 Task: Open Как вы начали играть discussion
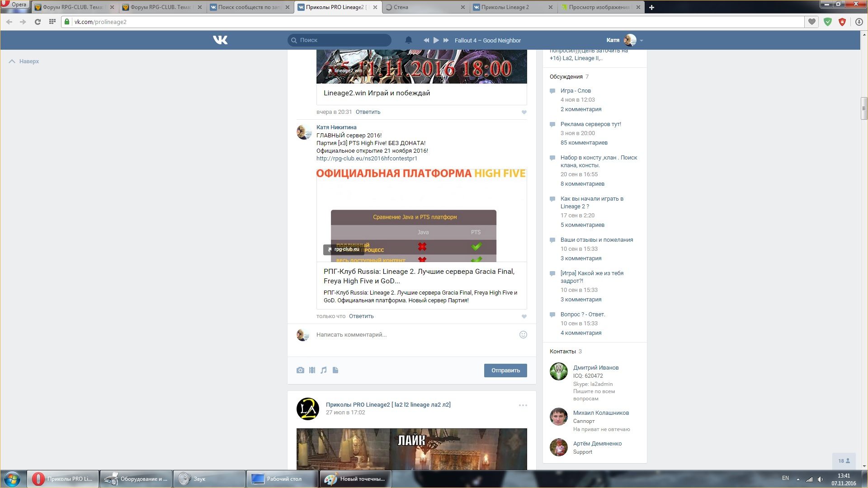tap(592, 202)
